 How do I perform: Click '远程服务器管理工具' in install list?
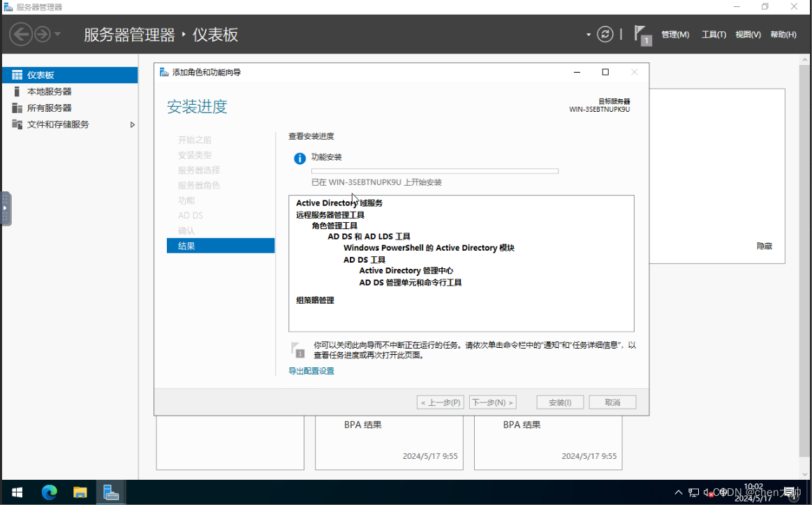click(x=330, y=215)
